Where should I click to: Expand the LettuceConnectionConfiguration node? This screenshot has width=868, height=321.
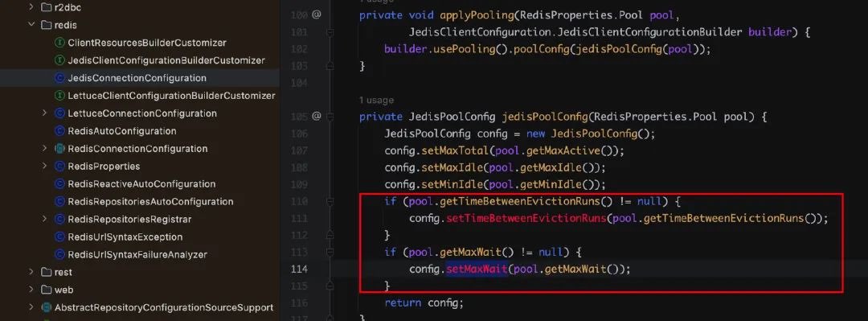click(x=45, y=113)
